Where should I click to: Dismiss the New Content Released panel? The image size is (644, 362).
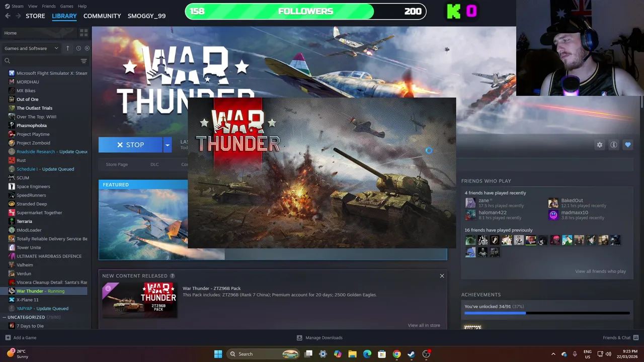pos(442,276)
